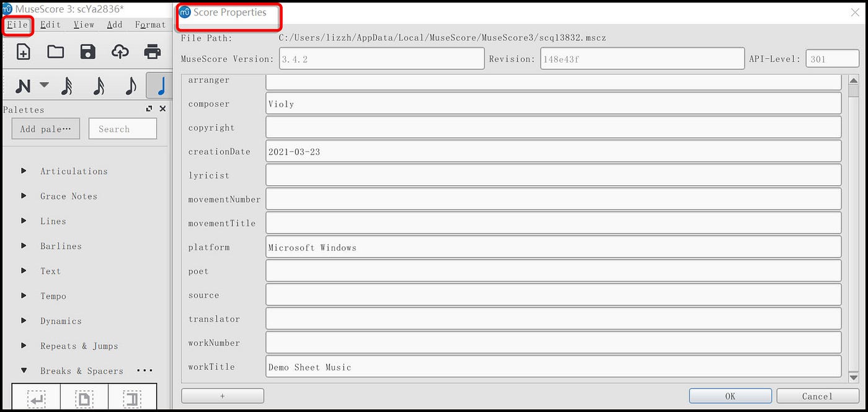
Task: Expand the Barlines palette
Action: [24, 246]
